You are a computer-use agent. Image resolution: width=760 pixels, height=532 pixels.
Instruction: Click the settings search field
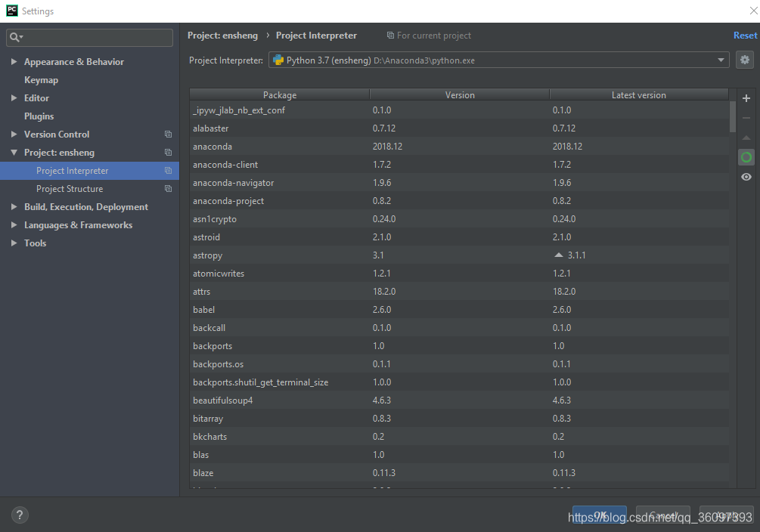(90, 37)
